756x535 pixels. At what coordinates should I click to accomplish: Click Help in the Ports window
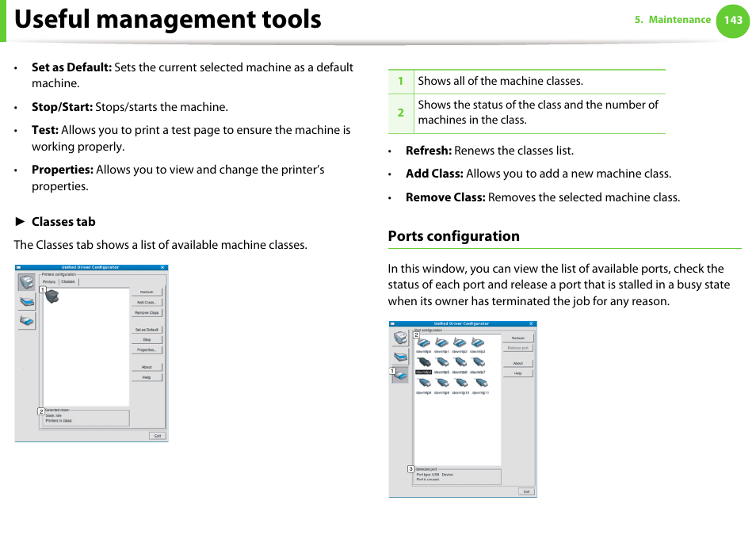[x=518, y=373]
